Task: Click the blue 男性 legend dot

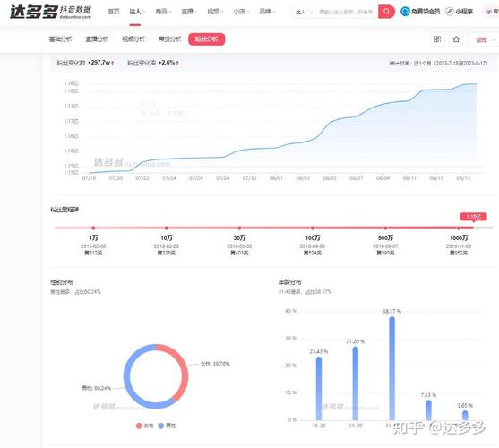Action: click(x=161, y=426)
